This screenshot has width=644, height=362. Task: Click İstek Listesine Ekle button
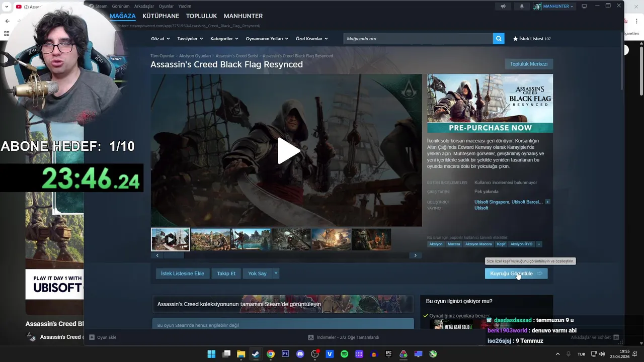coord(183,274)
